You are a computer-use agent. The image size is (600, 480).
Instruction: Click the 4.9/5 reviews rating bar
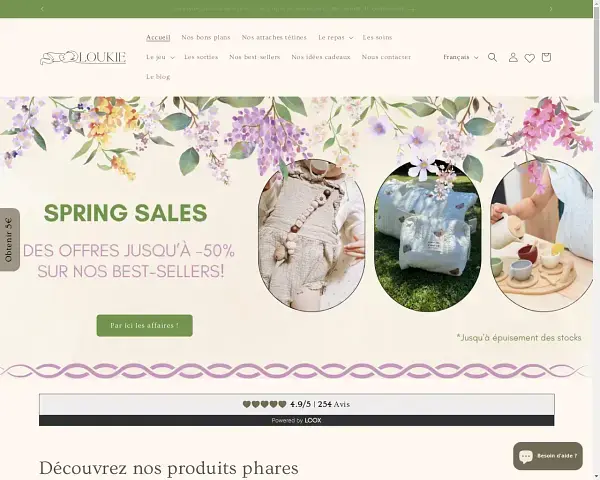[297, 404]
